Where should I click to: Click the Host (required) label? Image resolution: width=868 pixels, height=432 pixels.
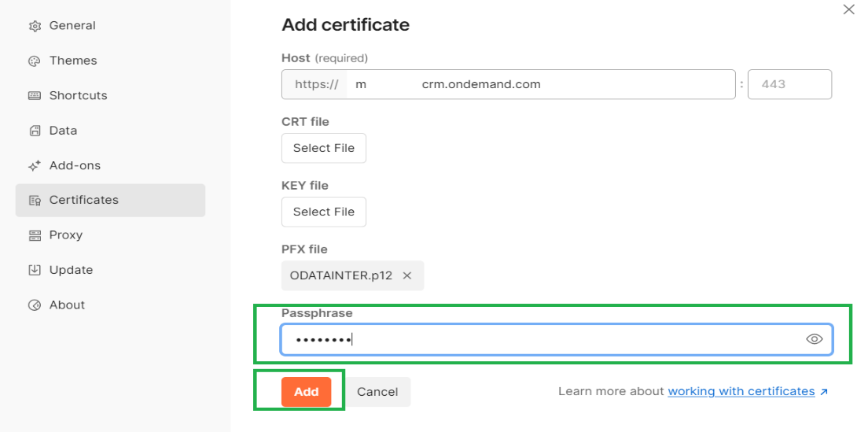coord(325,58)
